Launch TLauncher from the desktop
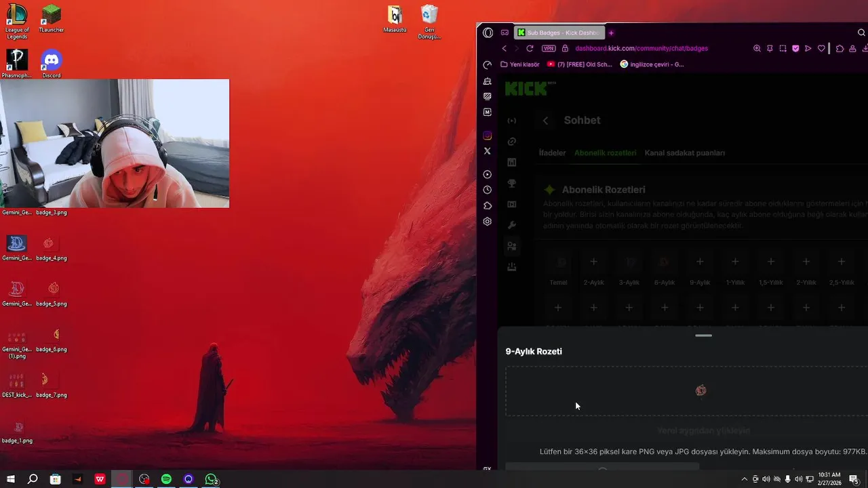Screen dimensions: 868x488 52,18
